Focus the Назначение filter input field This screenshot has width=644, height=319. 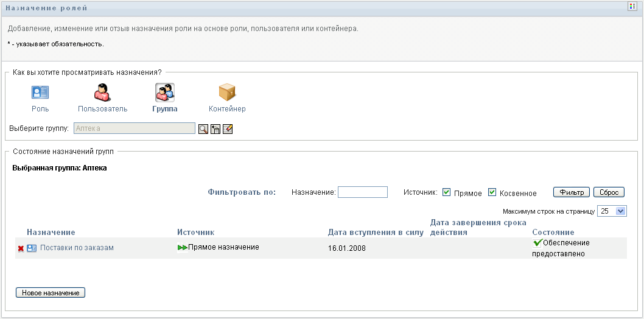pyautogui.click(x=363, y=192)
